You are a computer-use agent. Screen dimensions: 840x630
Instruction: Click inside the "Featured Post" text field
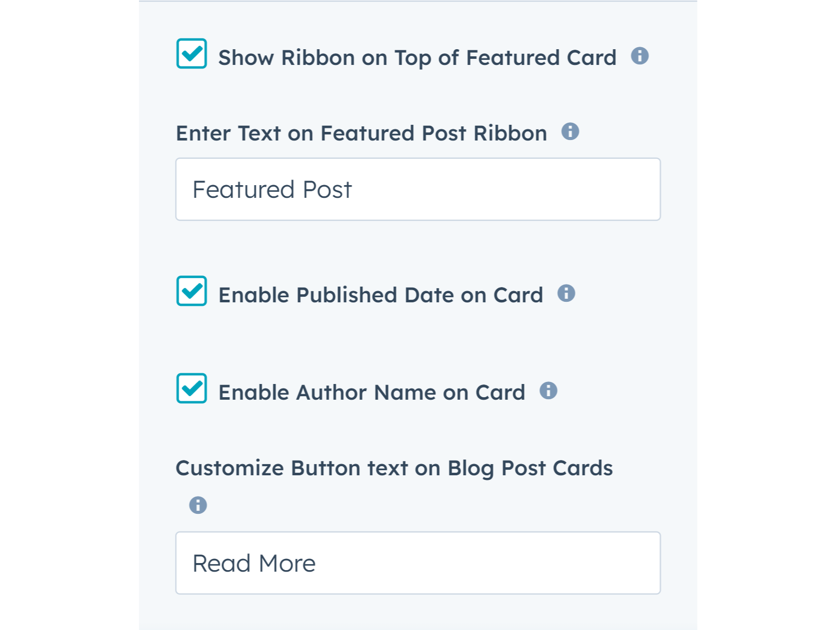[416, 189]
